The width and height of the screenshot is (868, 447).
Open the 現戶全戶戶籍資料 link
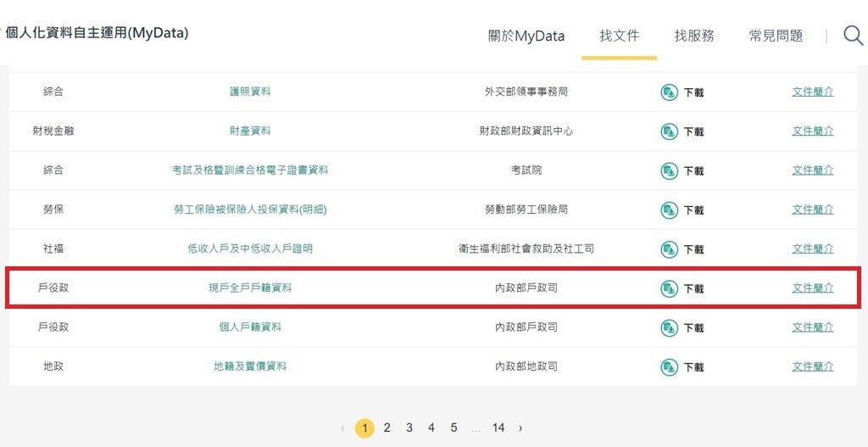coord(250,288)
